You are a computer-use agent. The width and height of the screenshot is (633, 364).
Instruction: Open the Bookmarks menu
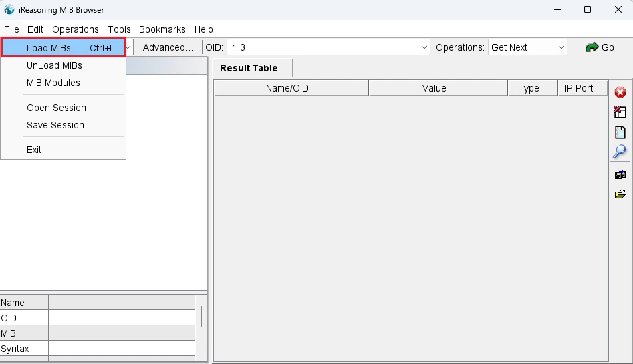[162, 29]
